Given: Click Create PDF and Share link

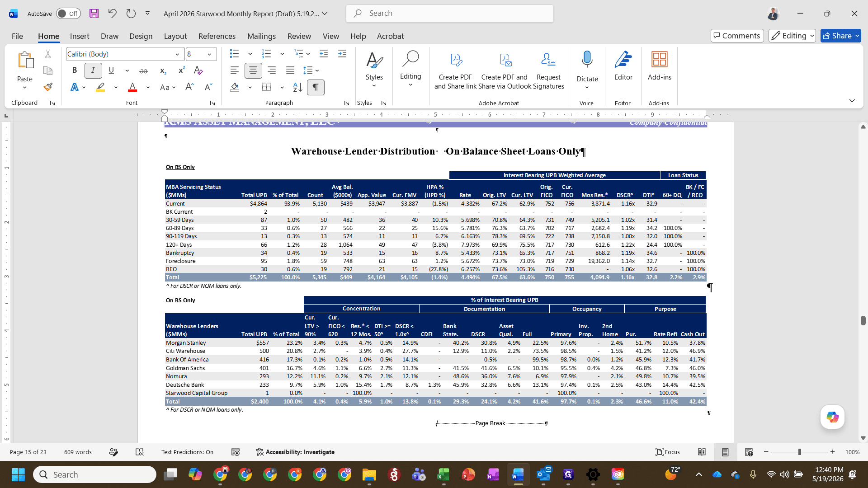Looking at the screenshot, I should pyautogui.click(x=455, y=70).
